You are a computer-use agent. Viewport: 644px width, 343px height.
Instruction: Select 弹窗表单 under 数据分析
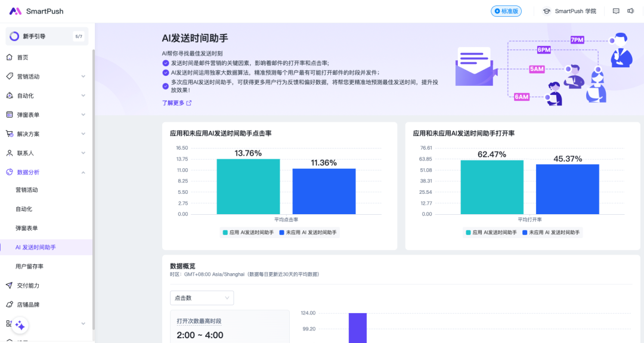[27, 228]
